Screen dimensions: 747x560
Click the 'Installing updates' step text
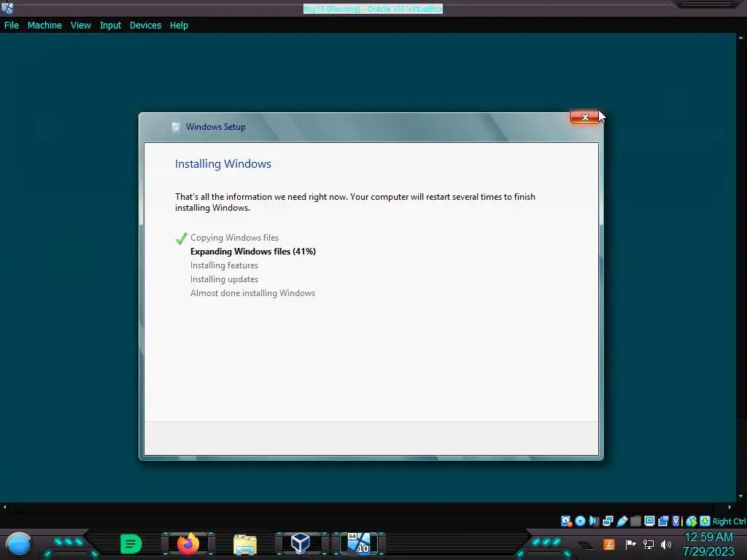coord(224,279)
